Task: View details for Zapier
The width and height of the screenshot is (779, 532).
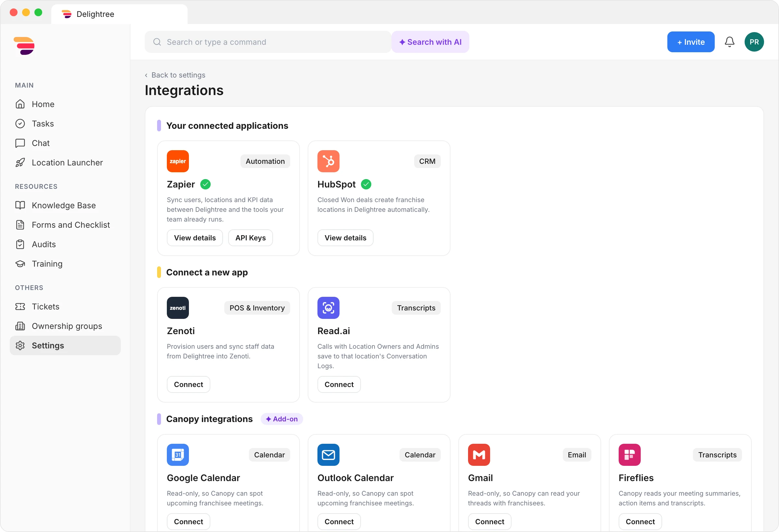Action: pyautogui.click(x=195, y=238)
